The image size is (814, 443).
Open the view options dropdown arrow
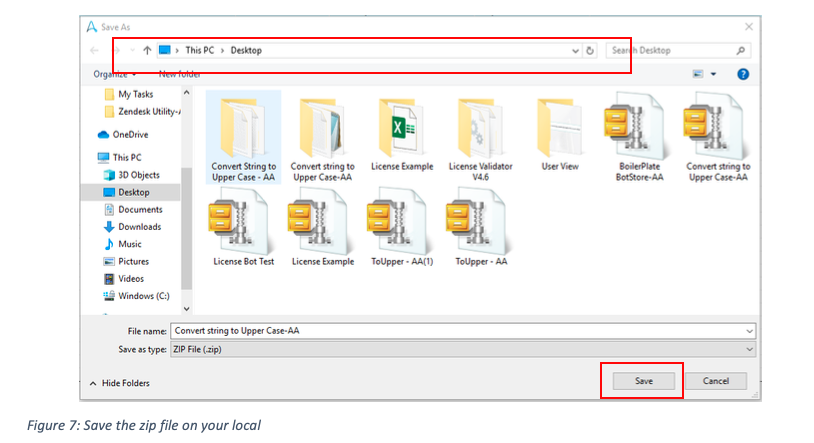click(713, 74)
